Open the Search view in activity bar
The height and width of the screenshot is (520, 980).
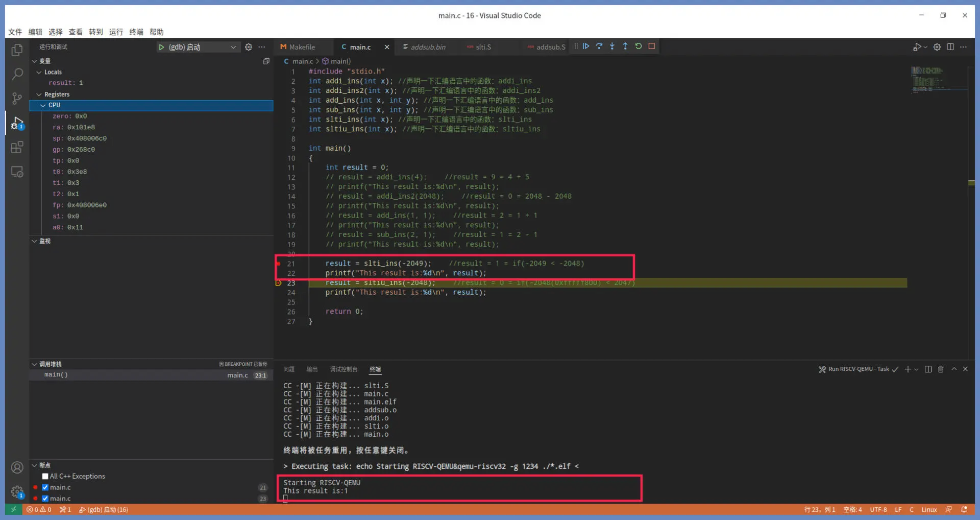tap(17, 75)
